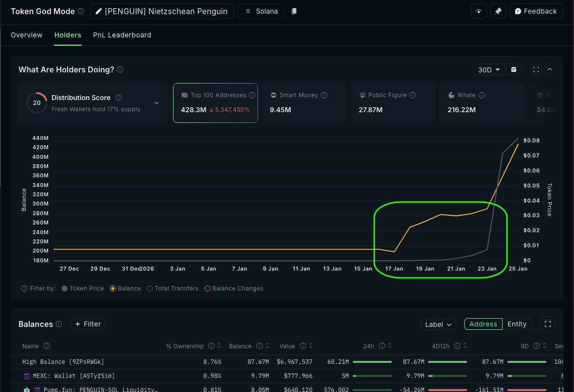
Task: Click the info icon beside Smart Money
Action: pos(324,95)
